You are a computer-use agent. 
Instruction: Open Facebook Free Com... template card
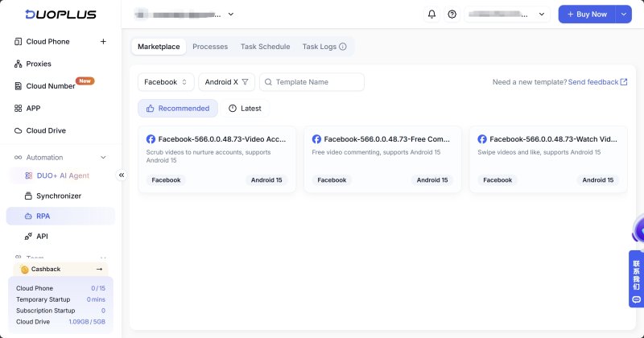[x=382, y=159]
